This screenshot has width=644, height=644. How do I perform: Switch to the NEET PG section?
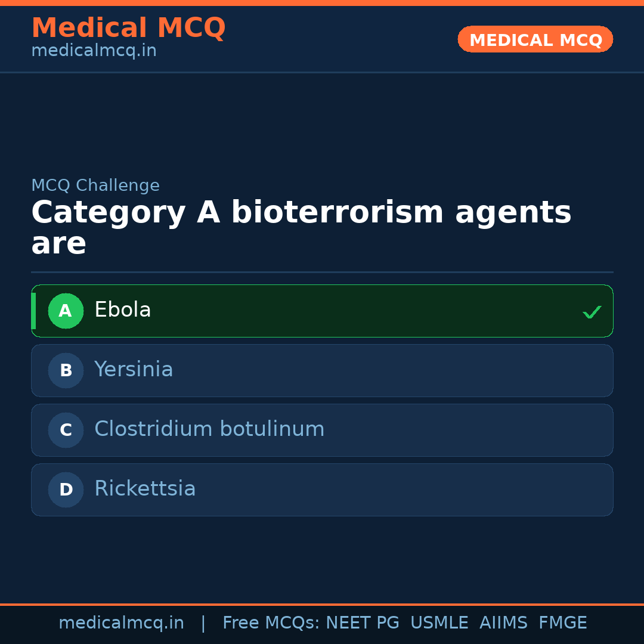click(362, 623)
